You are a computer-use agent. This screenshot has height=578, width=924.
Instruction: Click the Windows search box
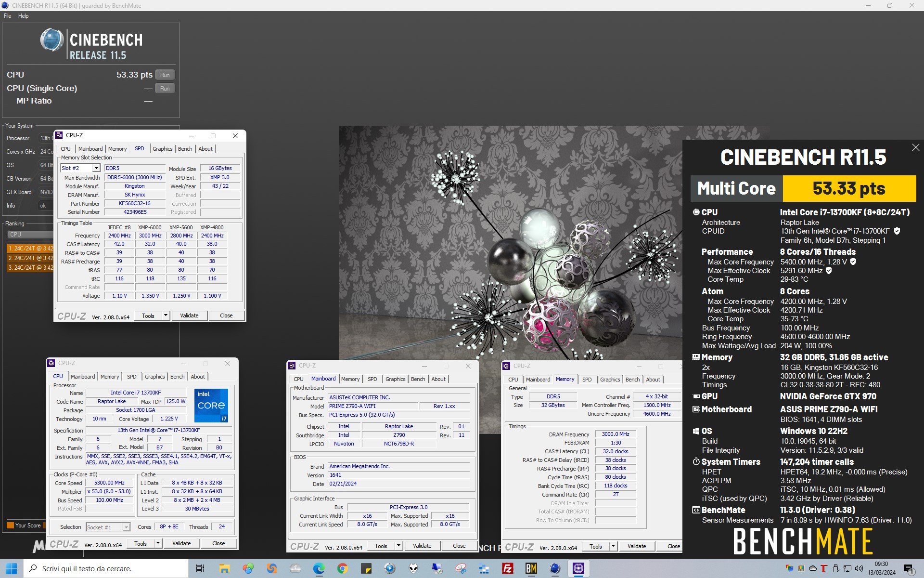[106, 568]
